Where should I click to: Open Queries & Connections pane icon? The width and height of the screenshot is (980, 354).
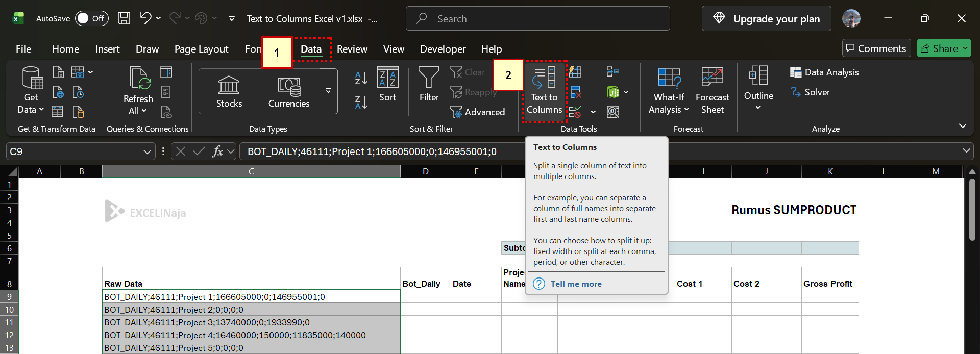166,72
